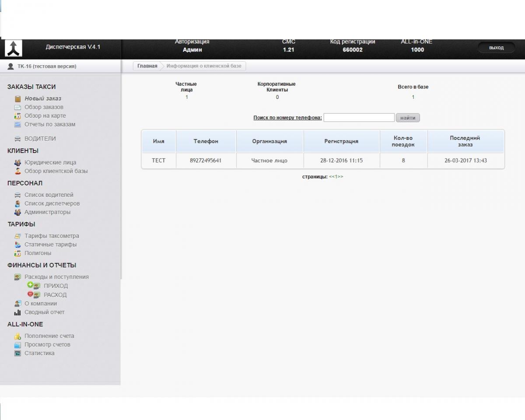Click the Пополнение счета coins icon
This screenshot has width=525, height=420.
click(x=17, y=336)
